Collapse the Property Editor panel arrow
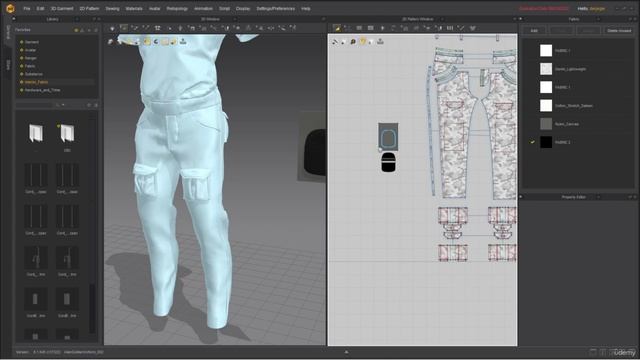The width and height of the screenshot is (640, 360). pos(520,197)
